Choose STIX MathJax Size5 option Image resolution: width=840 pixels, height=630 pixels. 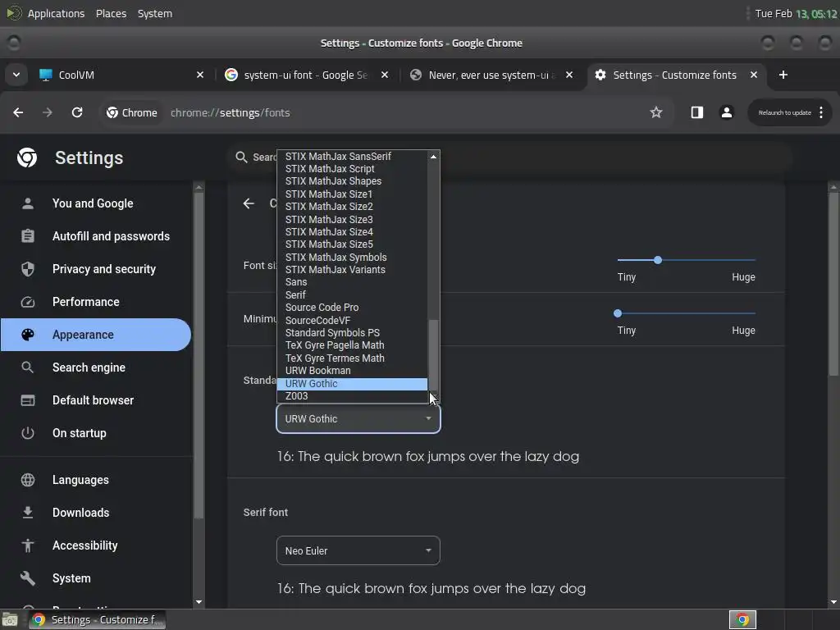(353, 244)
